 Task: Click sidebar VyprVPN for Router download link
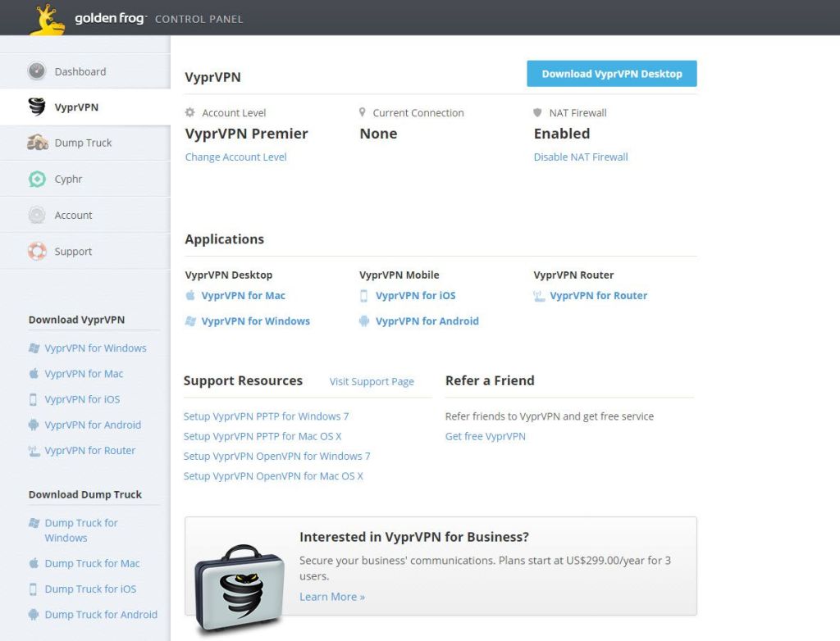point(90,450)
